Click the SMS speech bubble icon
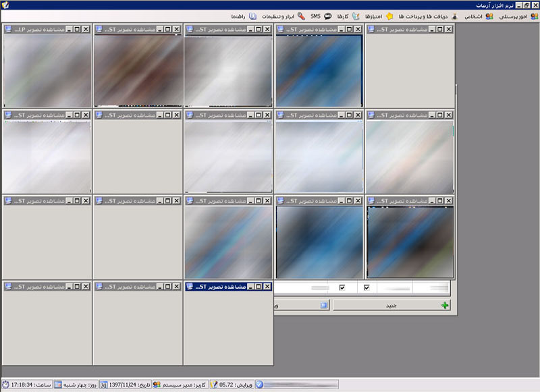This screenshot has width=540, height=392. pyautogui.click(x=328, y=16)
